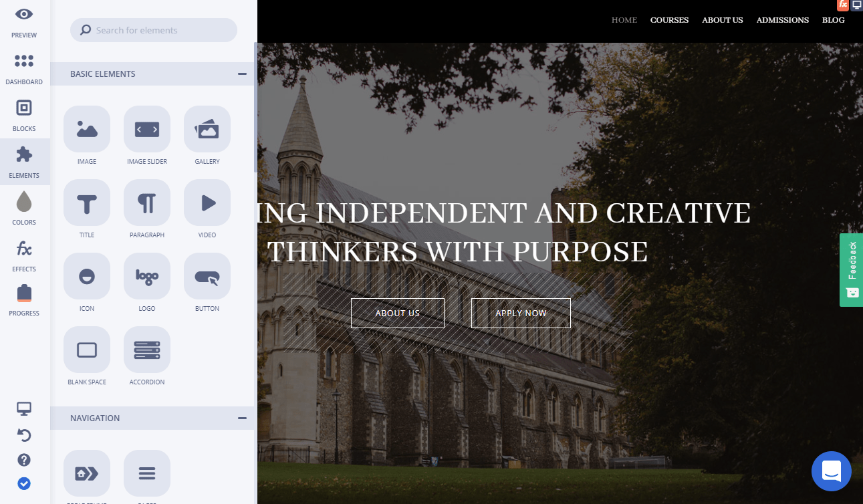Open the Blocks panel
This screenshot has width=863, height=504.
(x=24, y=108)
